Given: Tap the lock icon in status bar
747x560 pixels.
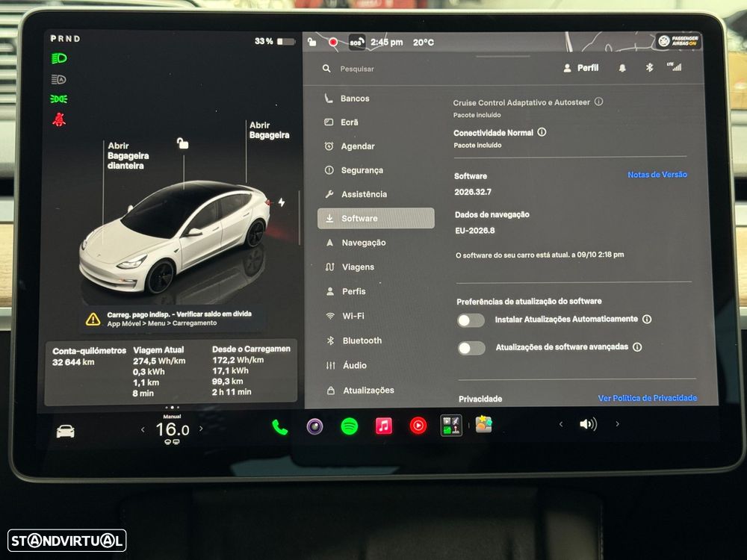Looking at the screenshot, I should (x=311, y=42).
